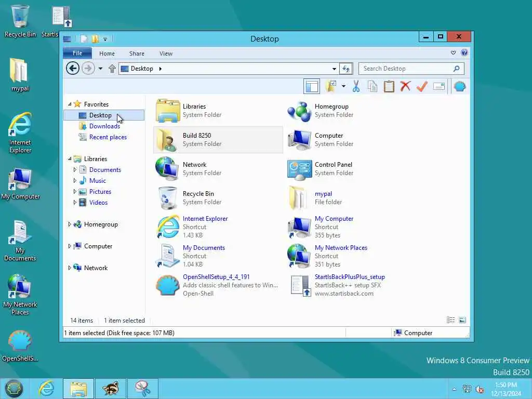Screen dimensions: 532x399
Task: Collapse the Favorites tree group
Action: click(x=70, y=104)
